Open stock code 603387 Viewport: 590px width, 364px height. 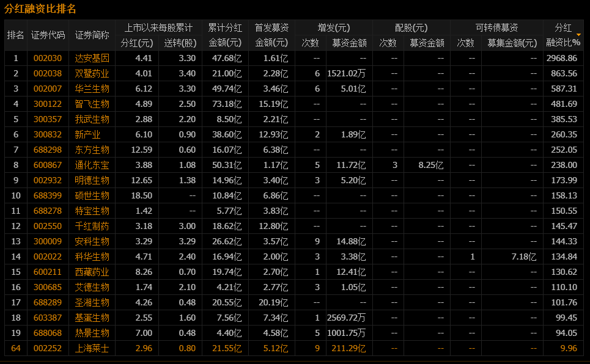(48, 318)
